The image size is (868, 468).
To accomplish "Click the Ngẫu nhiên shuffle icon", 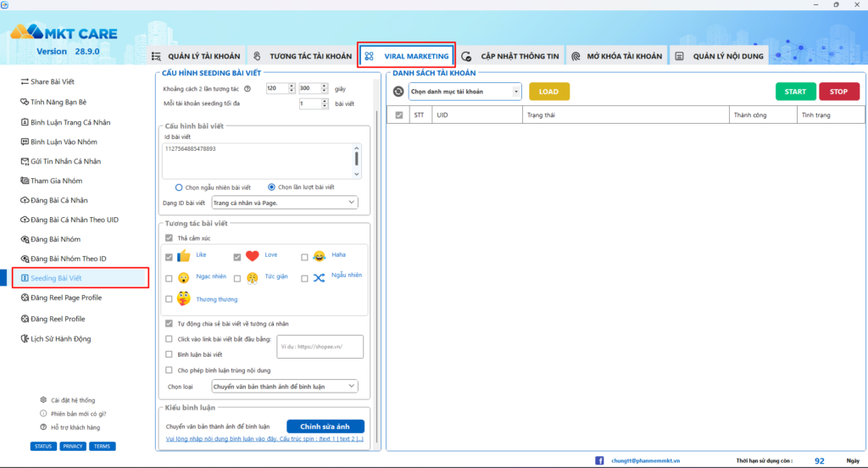I will point(319,277).
